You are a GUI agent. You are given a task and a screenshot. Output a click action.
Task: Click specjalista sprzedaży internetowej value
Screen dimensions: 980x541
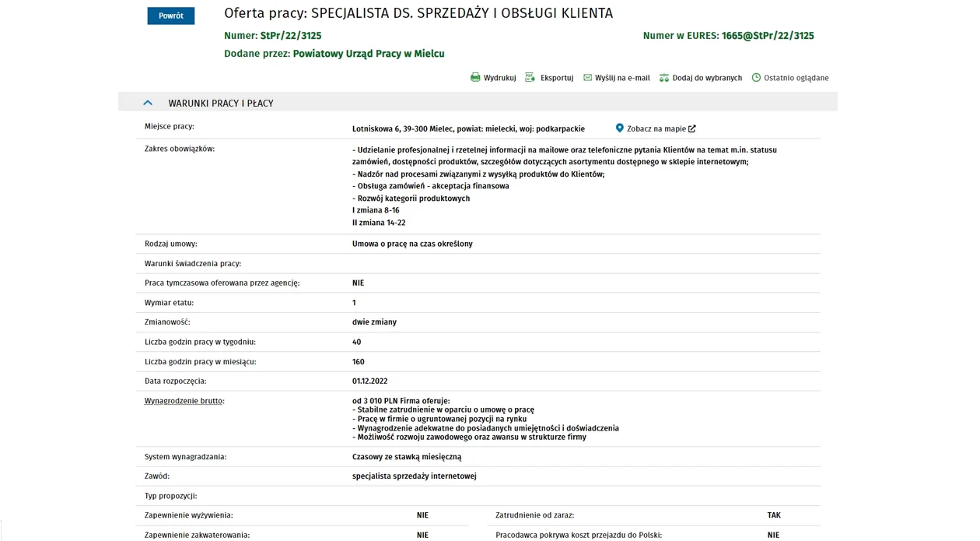(x=415, y=476)
